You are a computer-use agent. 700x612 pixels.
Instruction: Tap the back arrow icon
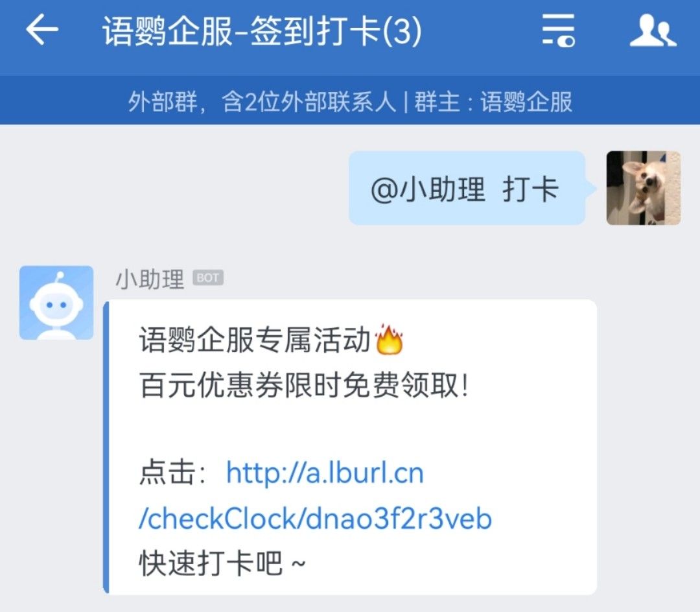pos(42,29)
